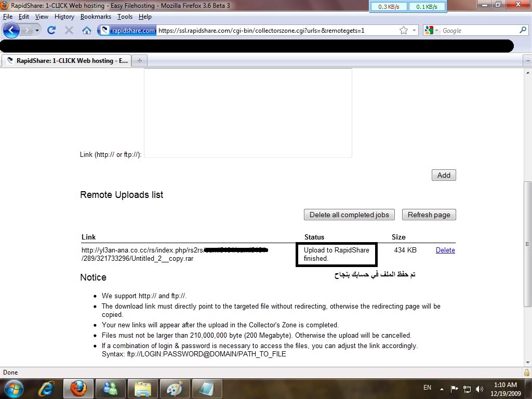Screen dimensions: 532x399
Task: Open the Bookmarks menu
Action: pos(96,17)
